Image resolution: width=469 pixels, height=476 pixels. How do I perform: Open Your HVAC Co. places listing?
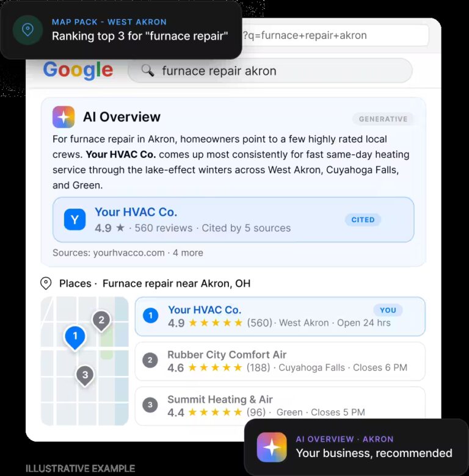[280, 316]
